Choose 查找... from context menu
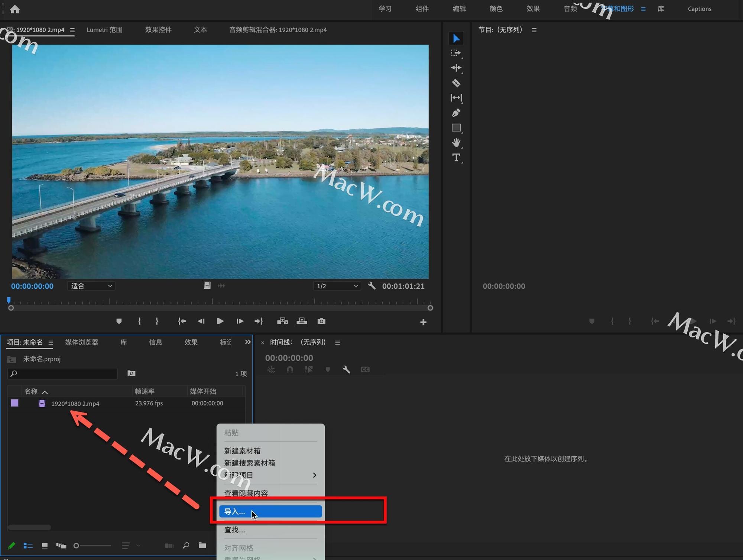 tap(270, 530)
